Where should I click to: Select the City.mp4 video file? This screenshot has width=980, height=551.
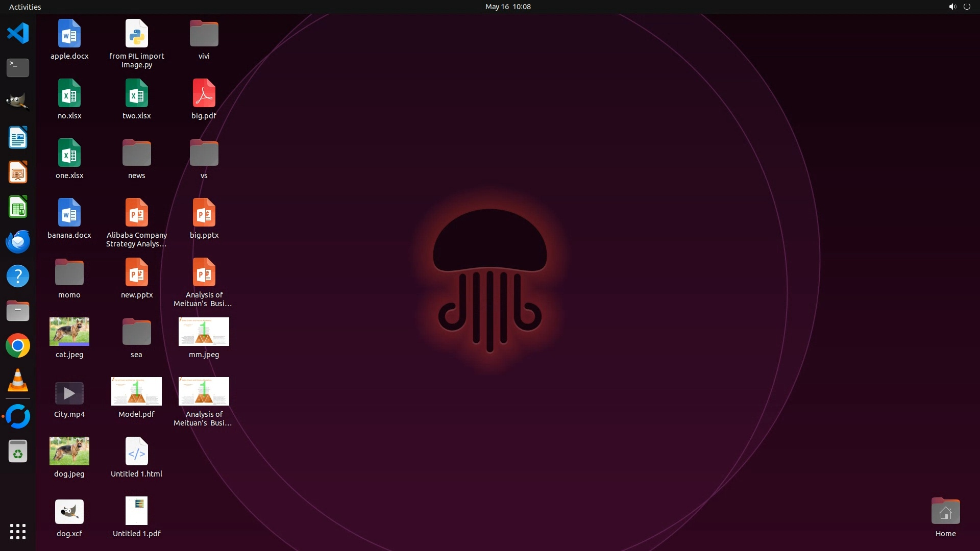69,393
